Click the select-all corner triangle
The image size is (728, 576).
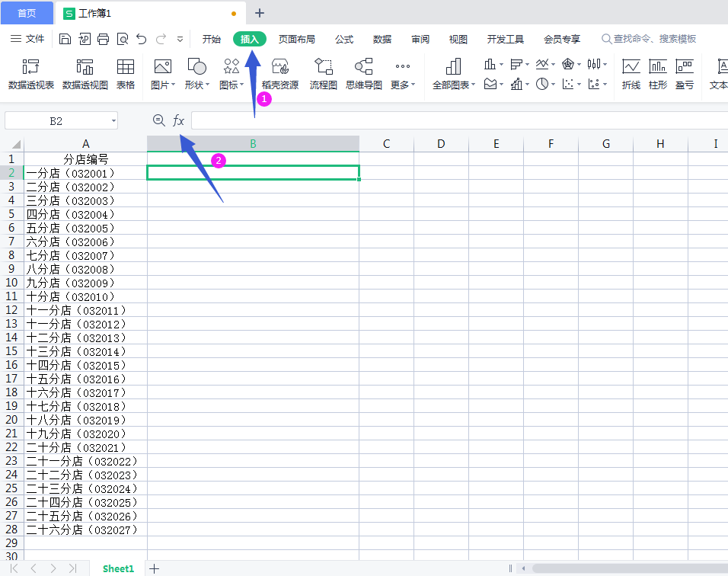point(16,144)
